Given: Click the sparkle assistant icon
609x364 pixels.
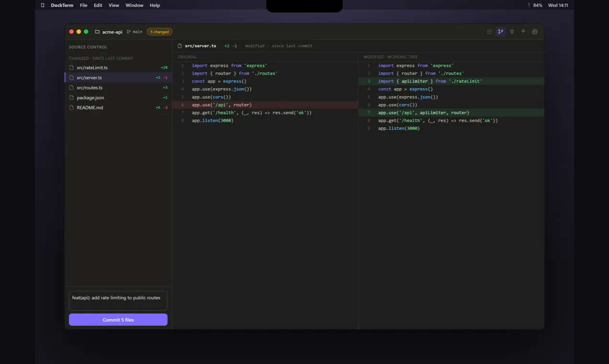Looking at the screenshot, I should 523,32.
